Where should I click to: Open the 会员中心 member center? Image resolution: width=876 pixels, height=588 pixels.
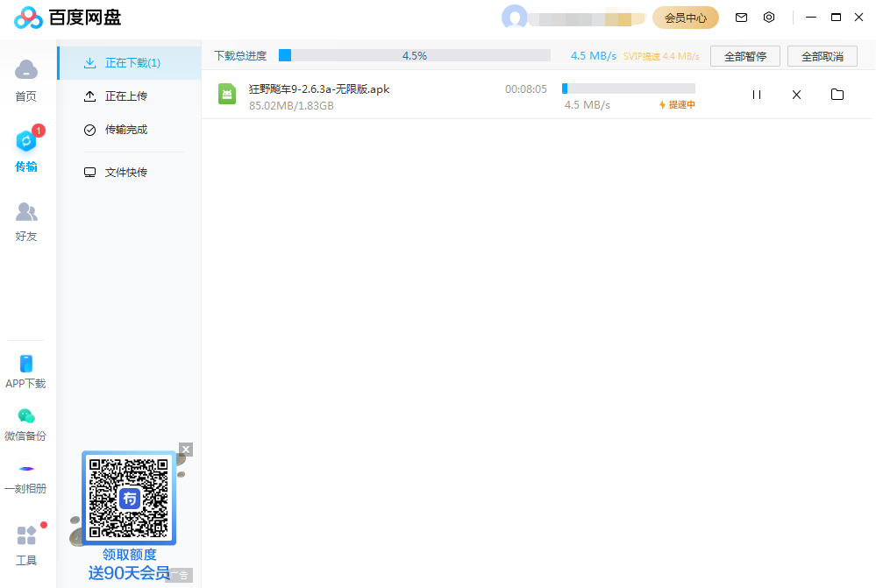[685, 18]
